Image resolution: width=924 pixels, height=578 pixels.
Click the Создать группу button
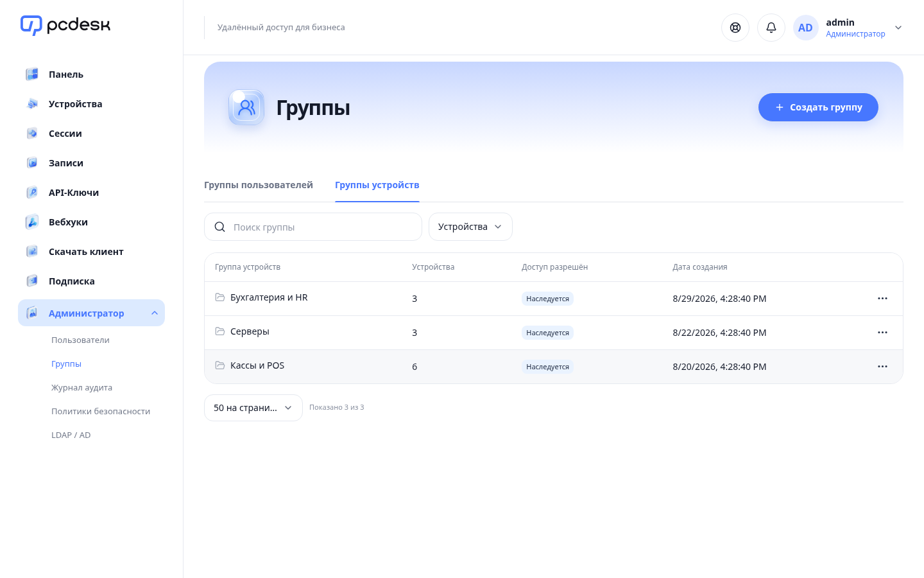[818, 107]
